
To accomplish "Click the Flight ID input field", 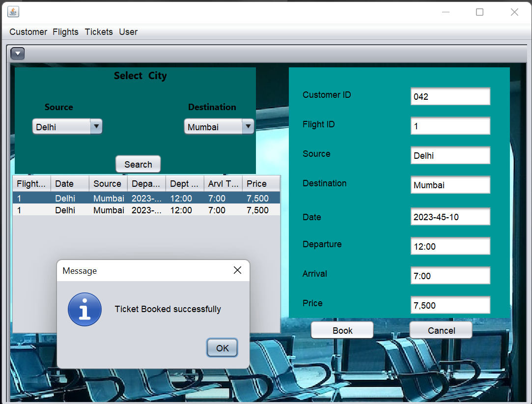I will (450, 126).
